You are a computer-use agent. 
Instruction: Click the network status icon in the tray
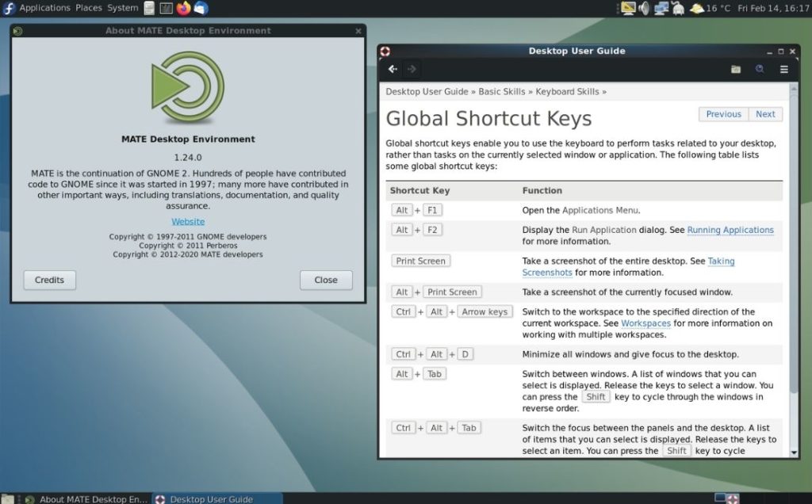tap(661, 8)
